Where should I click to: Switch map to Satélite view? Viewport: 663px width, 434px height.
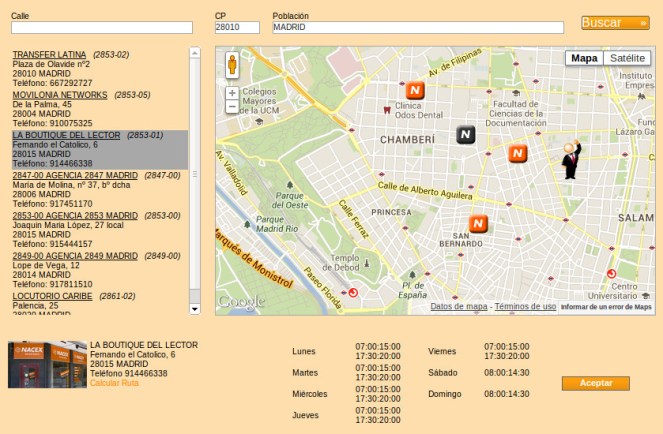pos(627,58)
